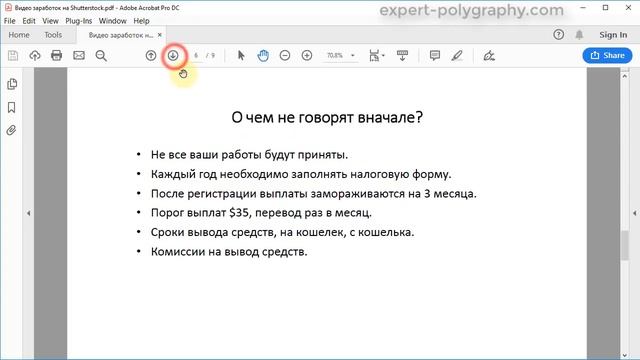Viewport: 640px width, 360px height.
Task: Click the current page number field
Action: point(196,56)
